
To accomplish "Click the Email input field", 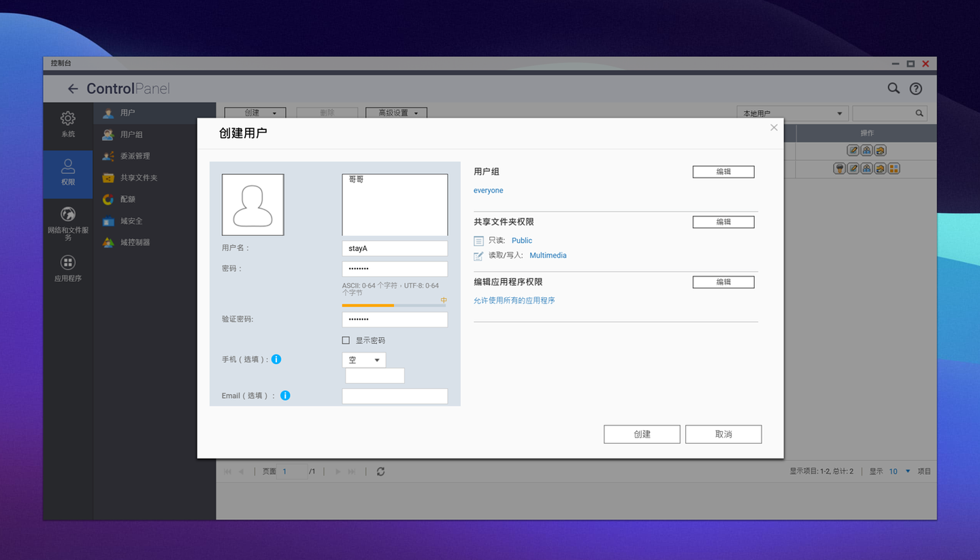I will pyautogui.click(x=395, y=396).
